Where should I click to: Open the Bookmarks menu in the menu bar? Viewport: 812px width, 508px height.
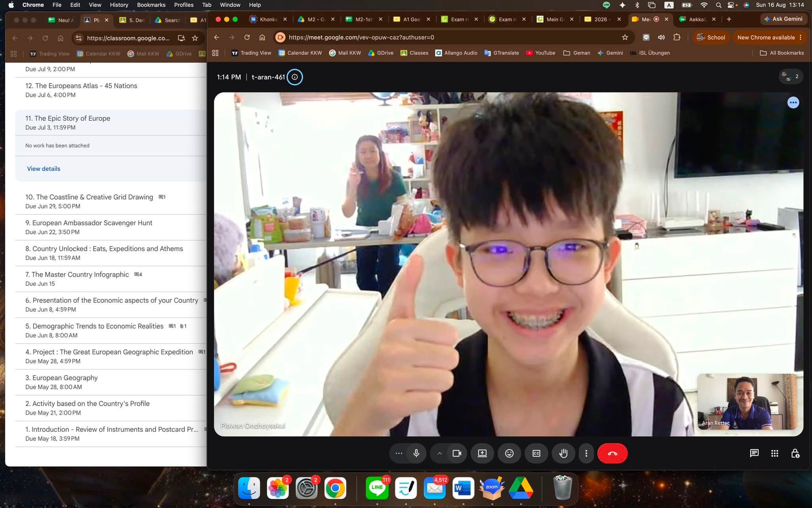pyautogui.click(x=151, y=5)
